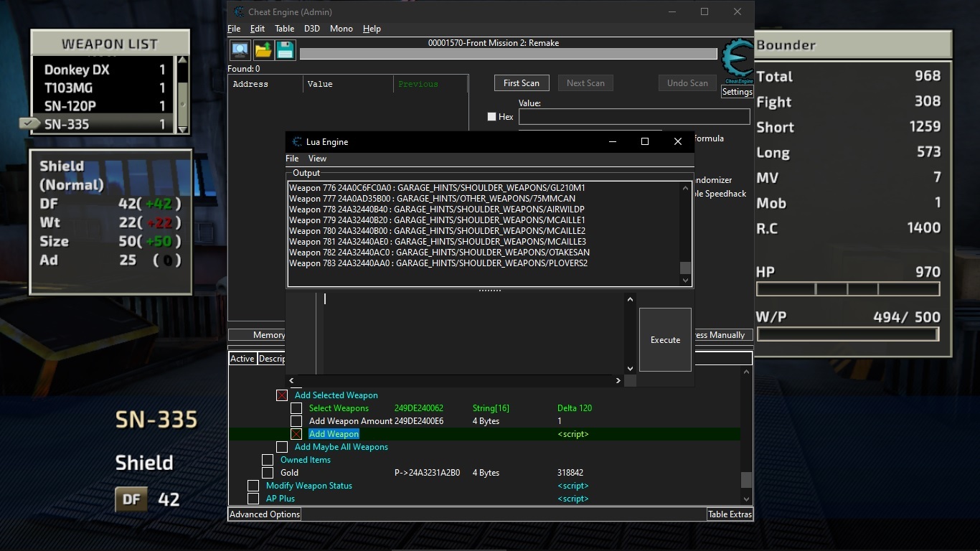Viewport: 980px width, 551px height.
Task: Expand the Add Maybe All Weapons group
Action: pos(282,447)
